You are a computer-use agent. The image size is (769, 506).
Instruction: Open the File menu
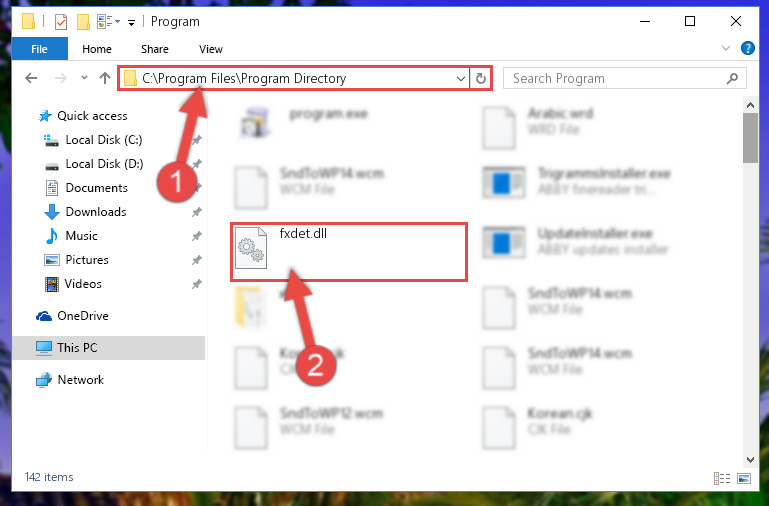[39, 49]
